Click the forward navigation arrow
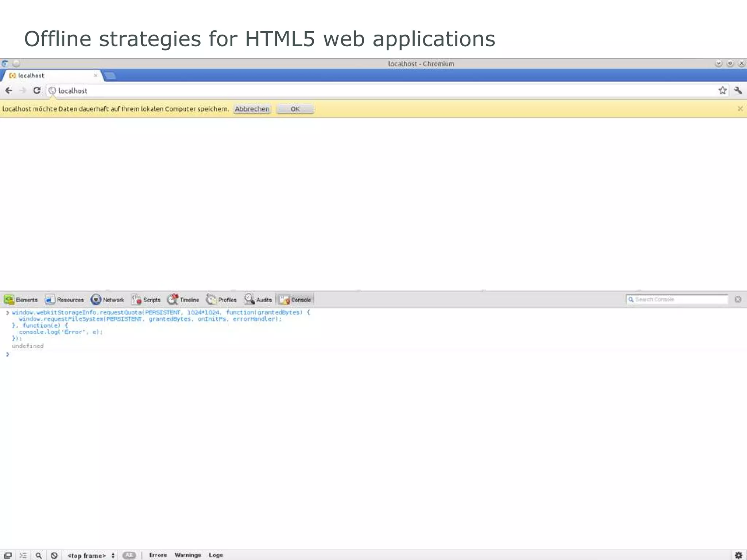 23,90
